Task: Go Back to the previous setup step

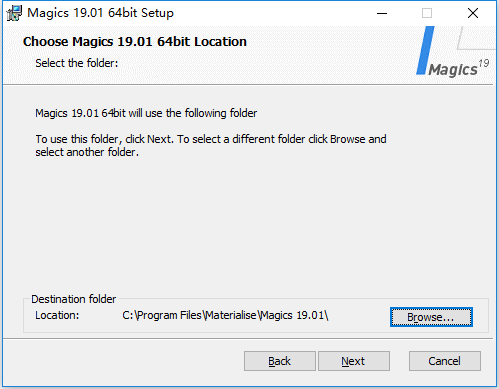Action: coord(280,361)
